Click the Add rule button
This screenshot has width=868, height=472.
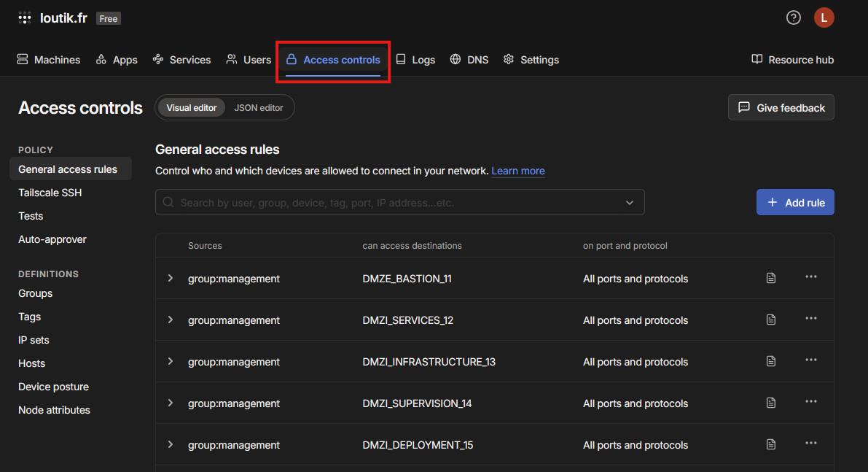point(795,202)
